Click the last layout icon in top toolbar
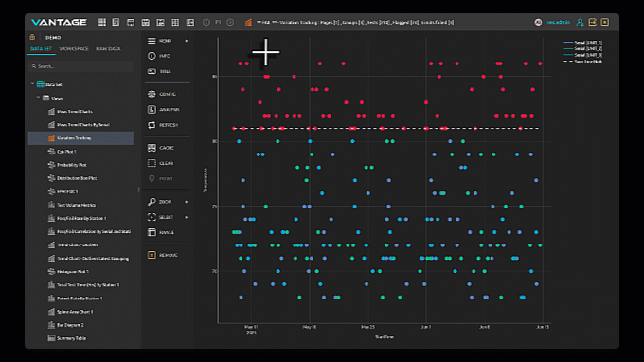Image resolution: width=644 pixels, height=362 pixels. (x=190, y=22)
